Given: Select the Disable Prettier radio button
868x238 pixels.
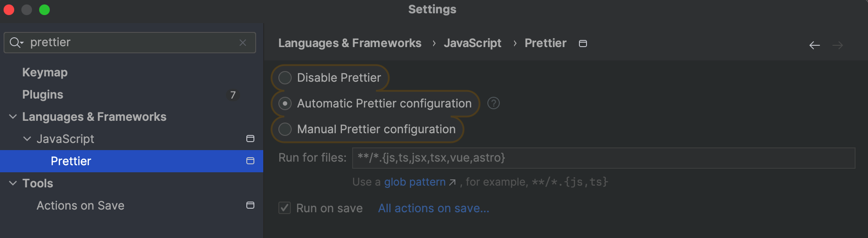Looking at the screenshot, I should point(285,78).
